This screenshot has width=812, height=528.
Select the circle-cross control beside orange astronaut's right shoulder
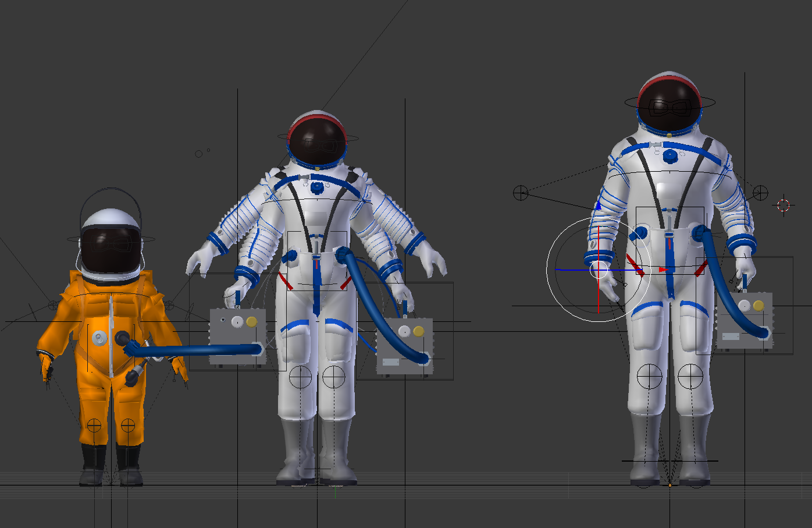(x=53, y=305)
